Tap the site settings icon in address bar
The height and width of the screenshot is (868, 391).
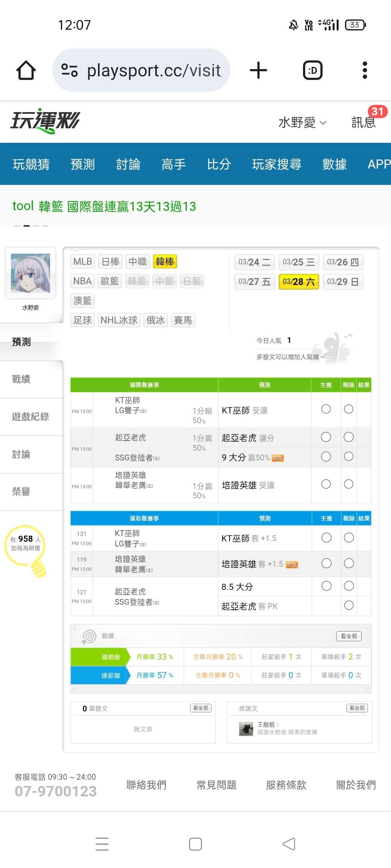[x=70, y=70]
